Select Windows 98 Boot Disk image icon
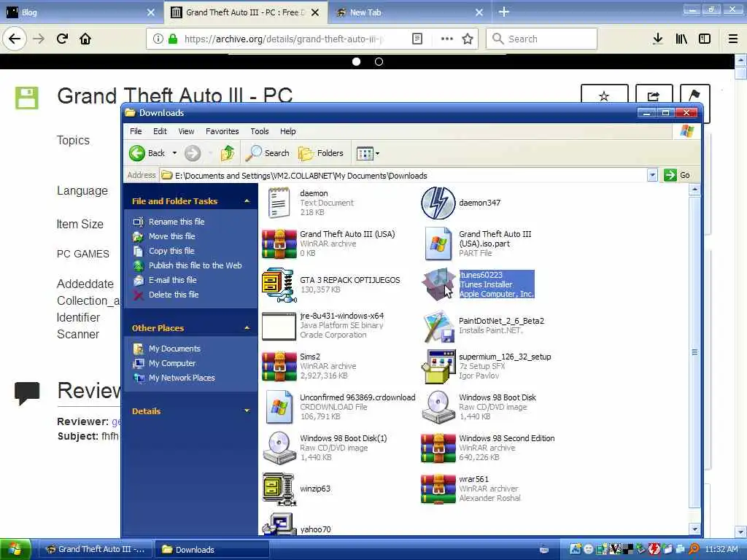Screen dimensions: 747x560 point(438,407)
